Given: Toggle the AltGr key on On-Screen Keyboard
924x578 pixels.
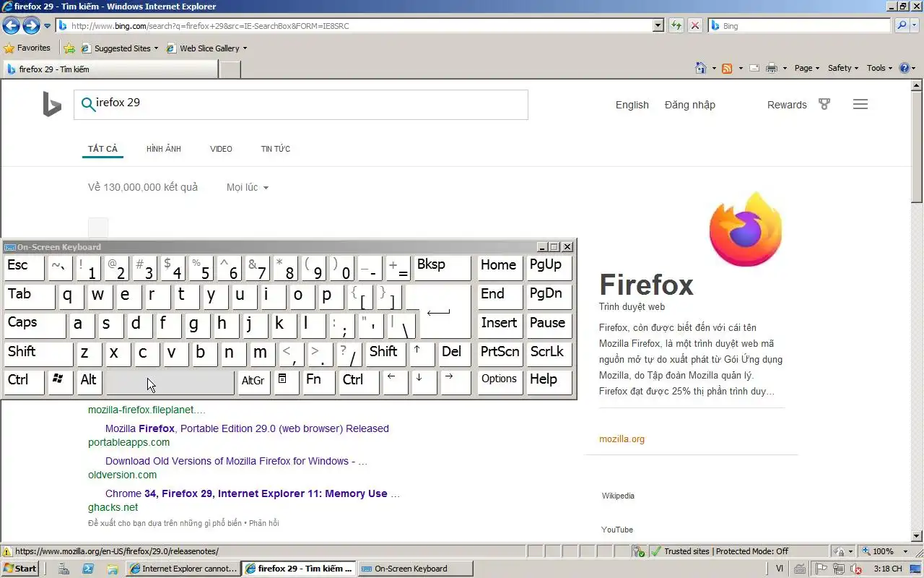Looking at the screenshot, I should point(253,381).
